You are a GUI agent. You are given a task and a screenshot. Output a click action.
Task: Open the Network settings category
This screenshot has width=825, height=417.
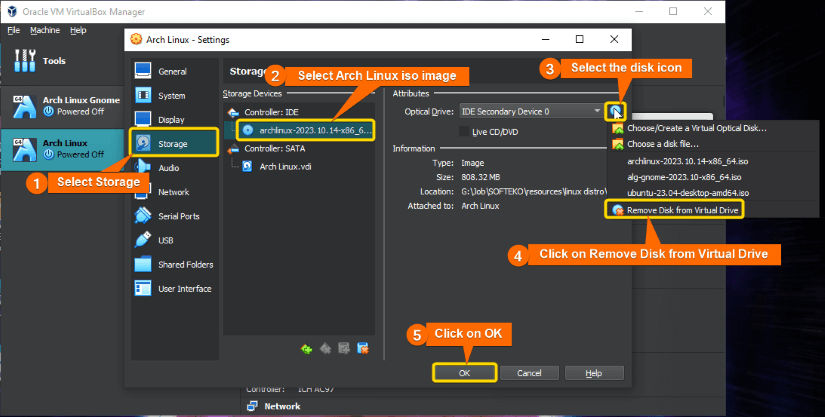pos(174,192)
